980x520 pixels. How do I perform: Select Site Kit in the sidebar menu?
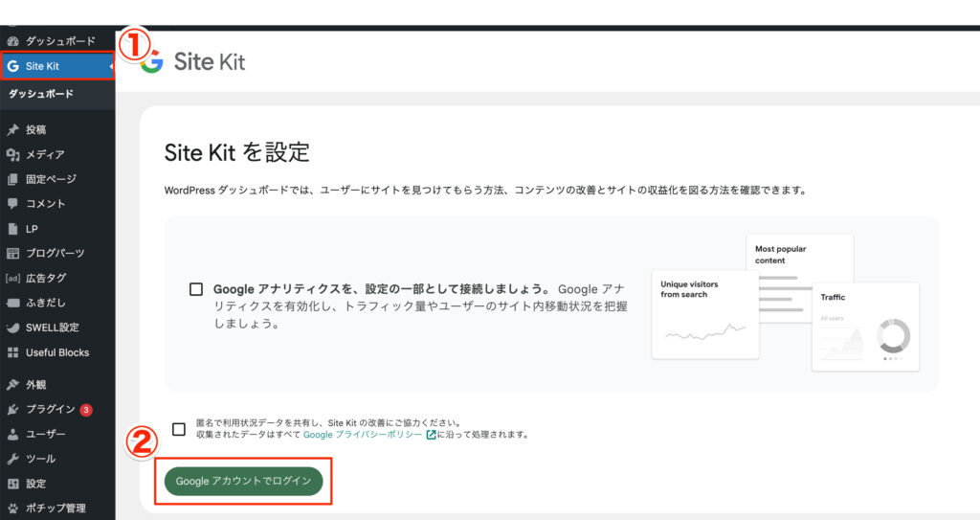(x=57, y=66)
